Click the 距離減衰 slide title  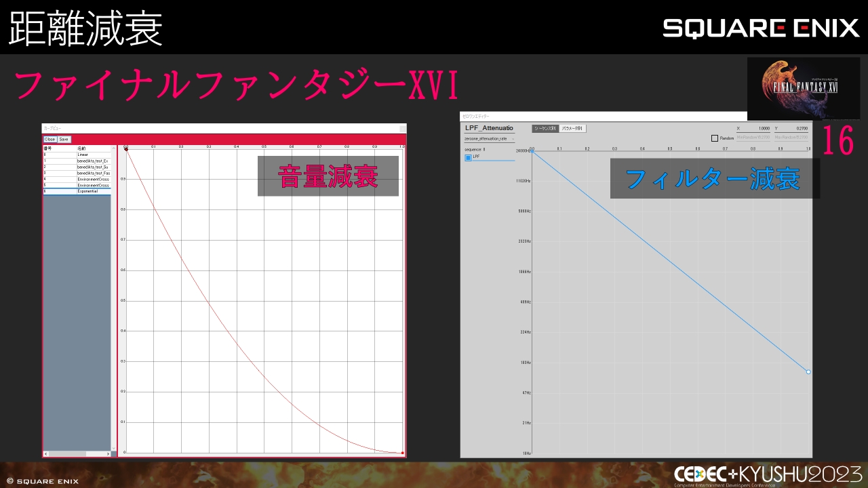(85, 28)
